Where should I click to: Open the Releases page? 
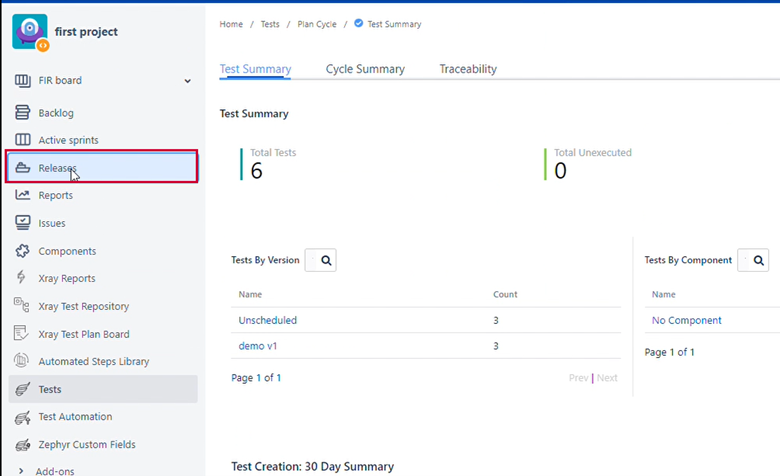point(58,168)
